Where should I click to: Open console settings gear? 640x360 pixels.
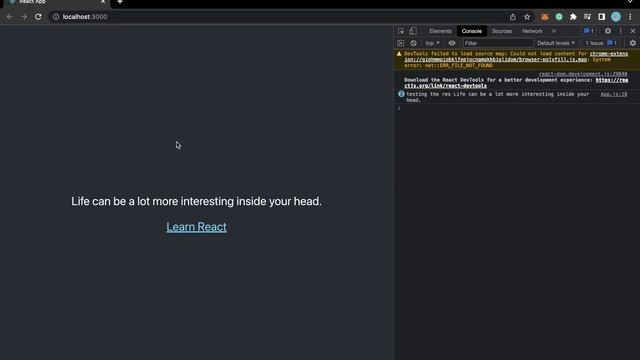pos(633,43)
